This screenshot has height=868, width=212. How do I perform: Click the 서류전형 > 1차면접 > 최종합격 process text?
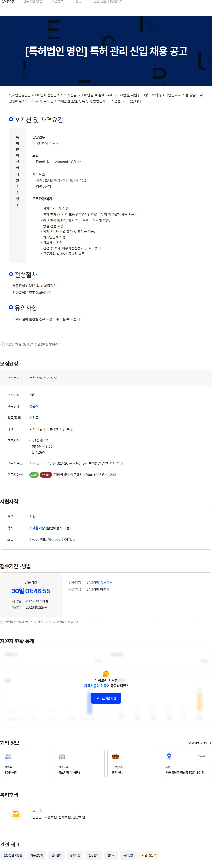[x=34, y=286]
